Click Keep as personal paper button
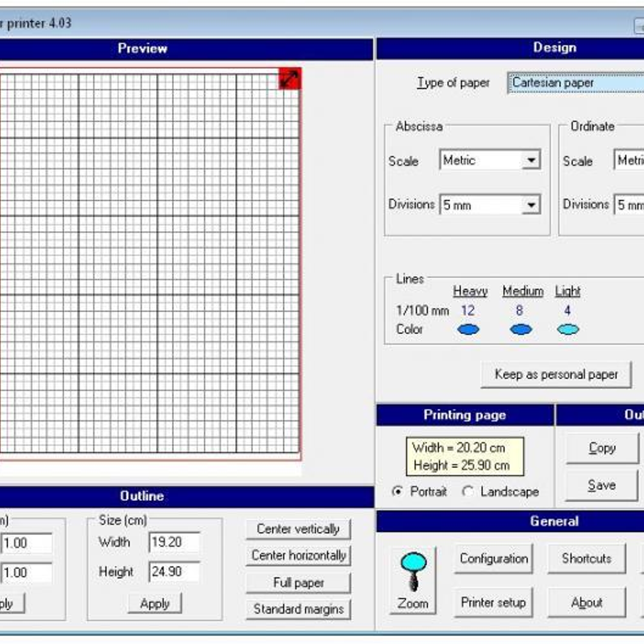This screenshot has width=644, height=644. [x=556, y=375]
